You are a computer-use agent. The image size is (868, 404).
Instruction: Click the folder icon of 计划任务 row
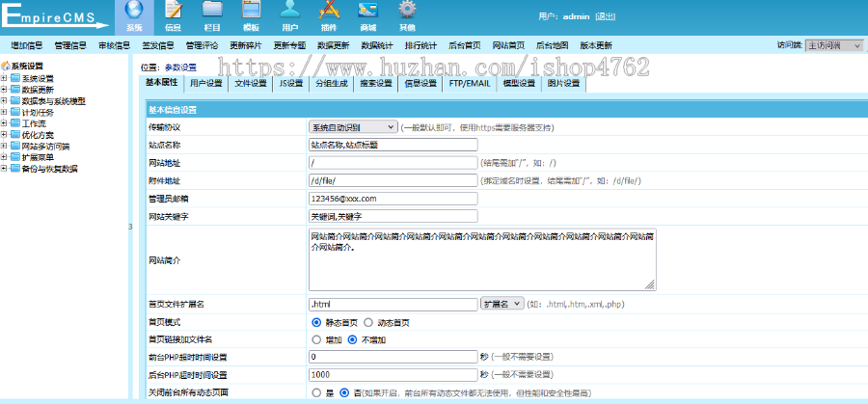pos(14,113)
